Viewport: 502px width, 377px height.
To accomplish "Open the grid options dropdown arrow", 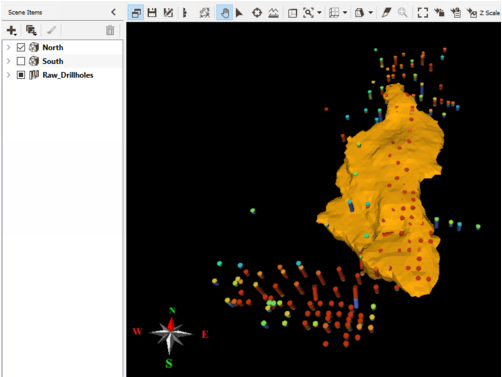I will (x=345, y=13).
